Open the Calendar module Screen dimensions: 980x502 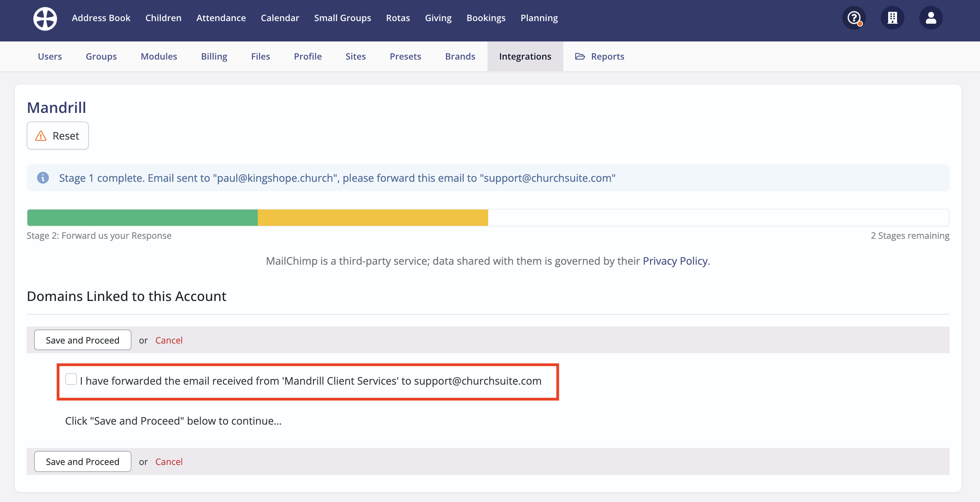(280, 18)
